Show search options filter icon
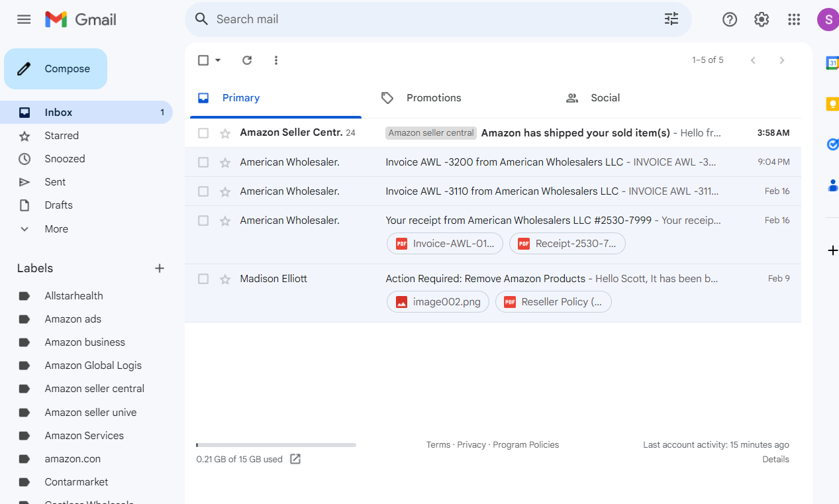 pos(671,19)
